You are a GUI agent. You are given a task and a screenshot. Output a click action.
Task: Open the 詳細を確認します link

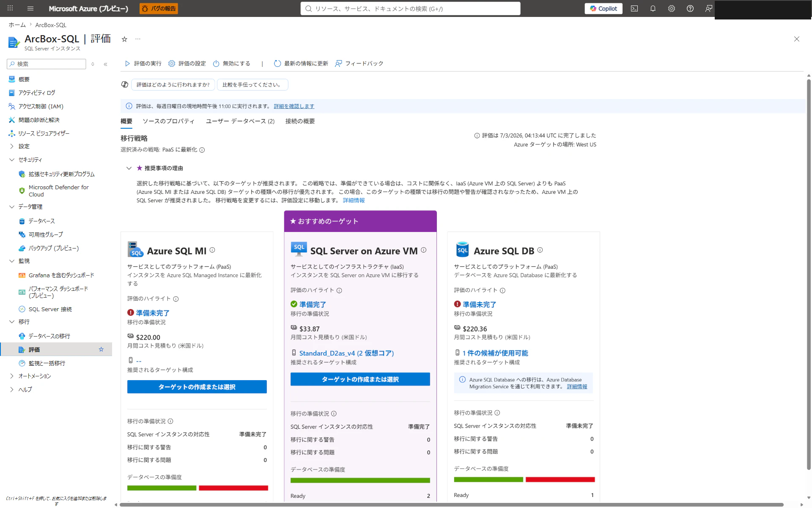[294, 106]
